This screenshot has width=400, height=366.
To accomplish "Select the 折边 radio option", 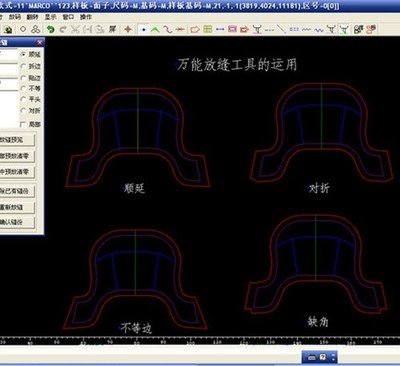I will click(x=30, y=66).
